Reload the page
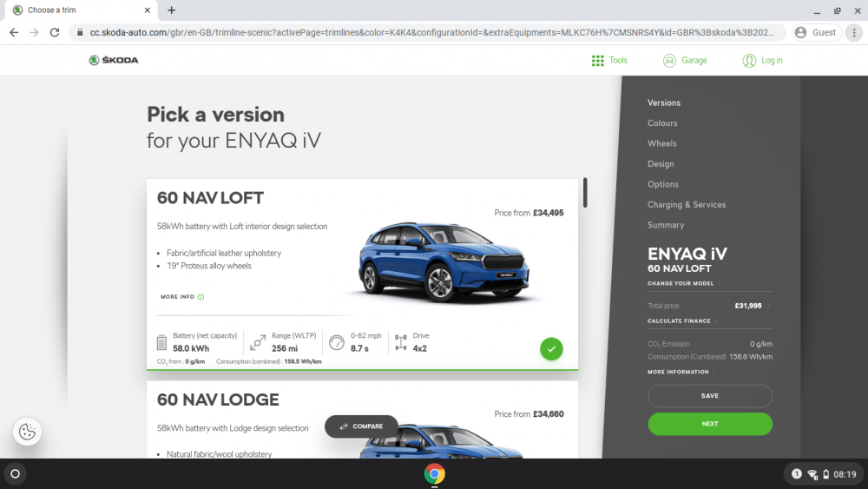The image size is (868, 489). 54,33
